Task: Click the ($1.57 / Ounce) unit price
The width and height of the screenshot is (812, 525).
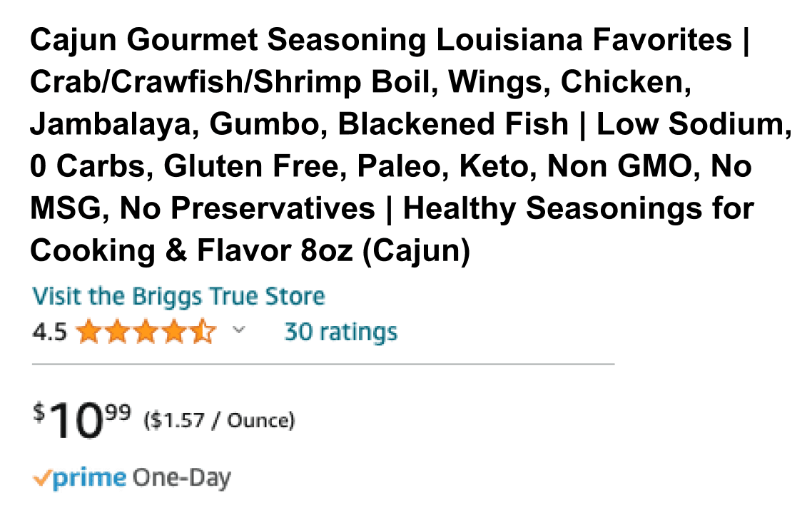Action: click(x=219, y=421)
